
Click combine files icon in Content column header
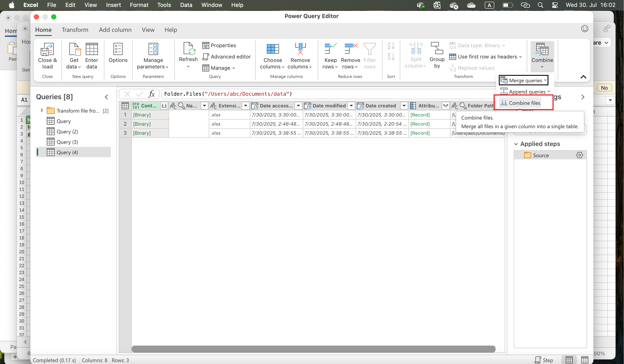pos(164,106)
